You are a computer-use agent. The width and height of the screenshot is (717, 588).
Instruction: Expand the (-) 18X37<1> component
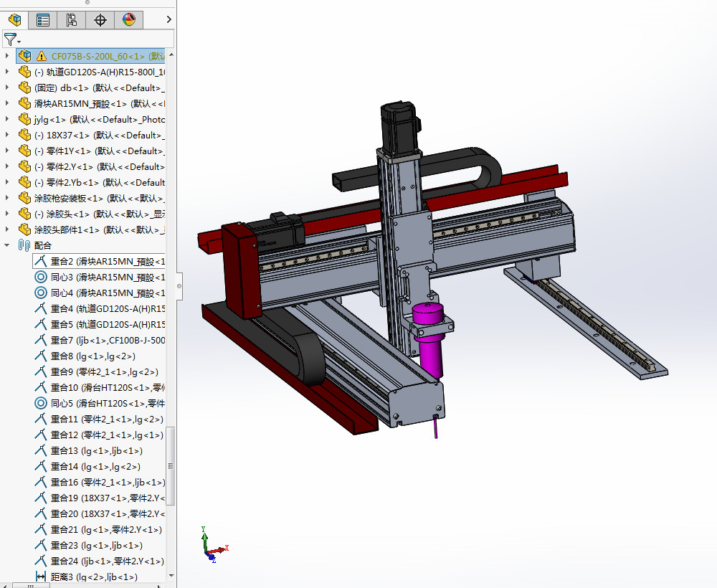[6, 135]
